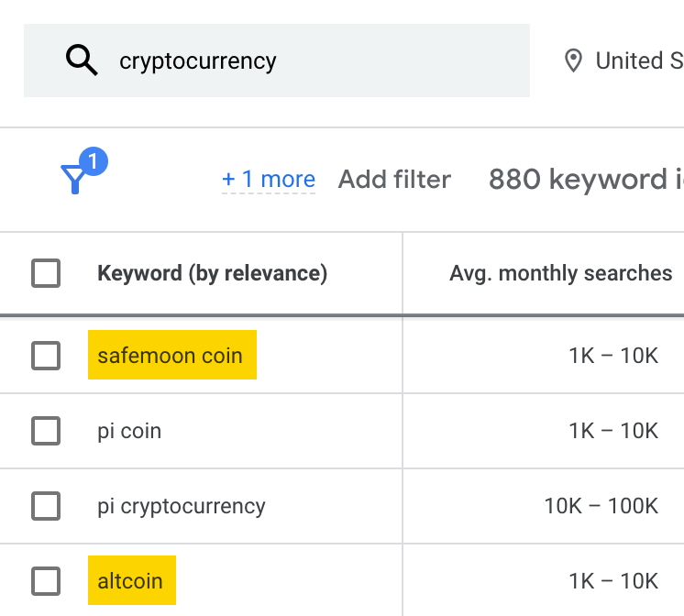684x616 pixels.
Task: Click Add filter
Action: [x=394, y=180]
